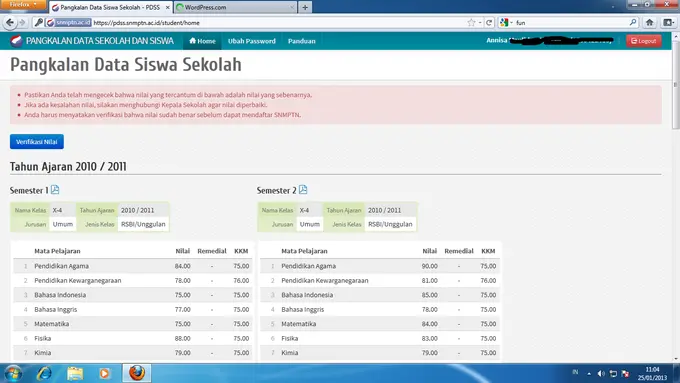Open the Firefox home page icon
The width and height of the screenshot is (680, 383).
(649, 23)
